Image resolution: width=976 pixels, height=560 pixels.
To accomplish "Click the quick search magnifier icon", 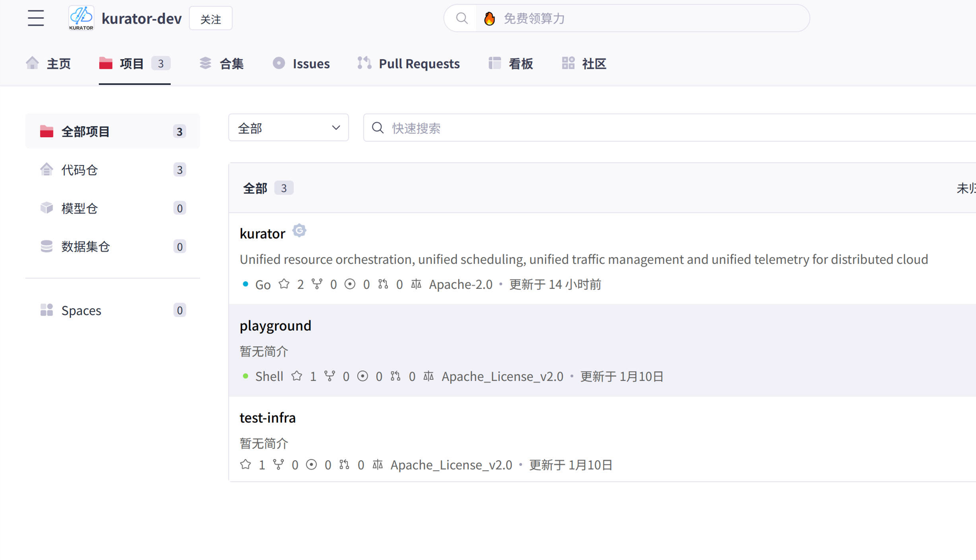I will point(378,128).
